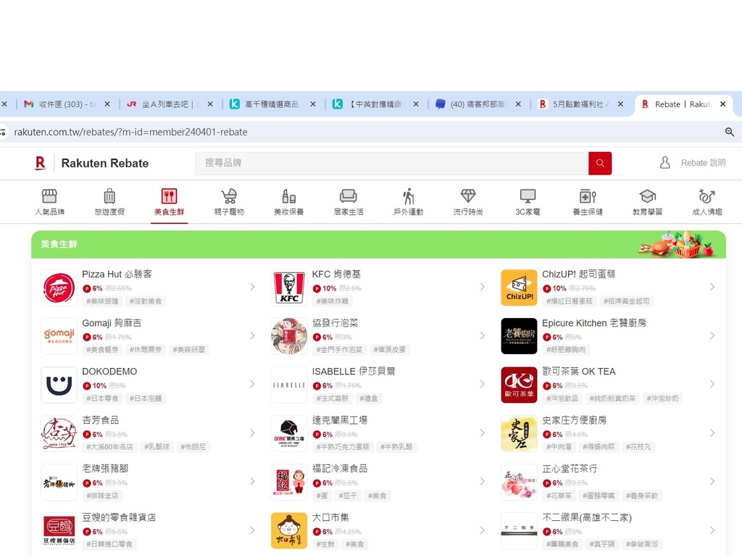The height and width of the screenshot is (560, 742).
Task: Open the KFC logo thumbnail
Action: [x=289, y=288]
